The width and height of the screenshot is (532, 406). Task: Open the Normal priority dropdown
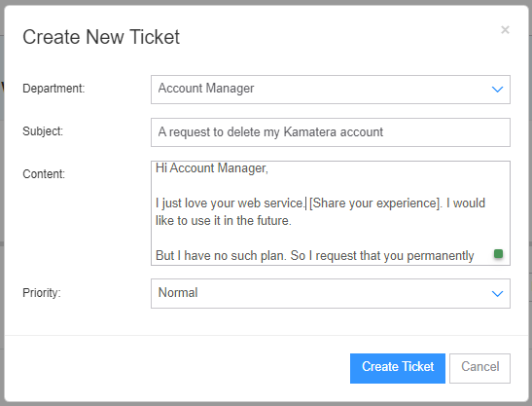330,293
